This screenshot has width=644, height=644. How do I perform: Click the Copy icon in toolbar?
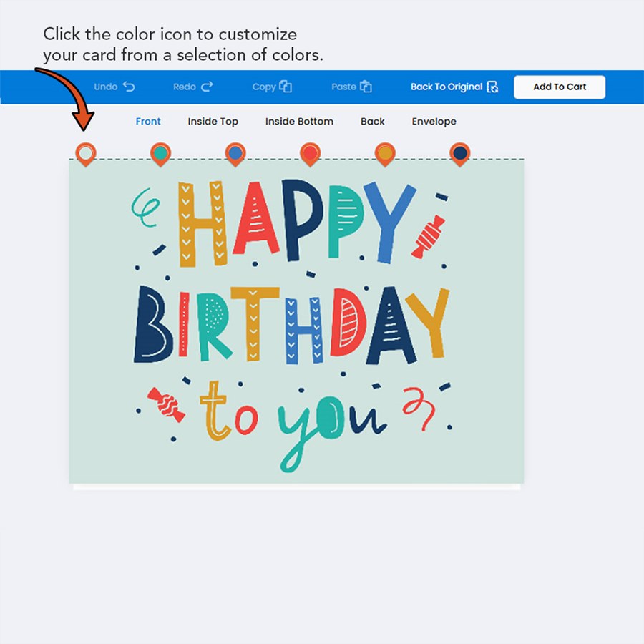coord(286,87)
